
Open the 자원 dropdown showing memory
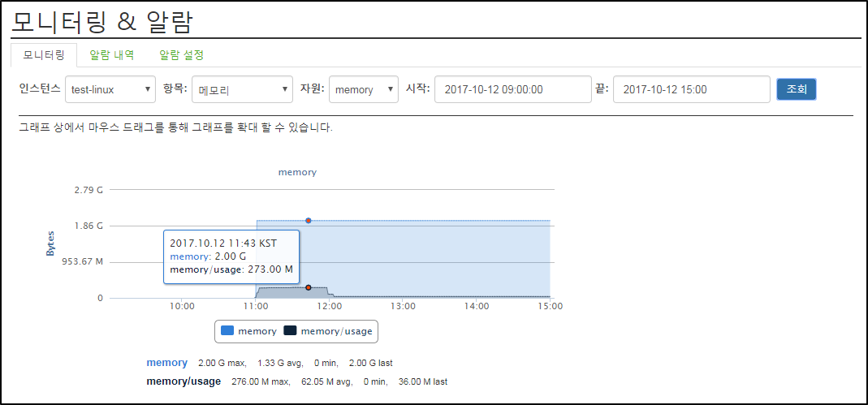click(363, 89)
